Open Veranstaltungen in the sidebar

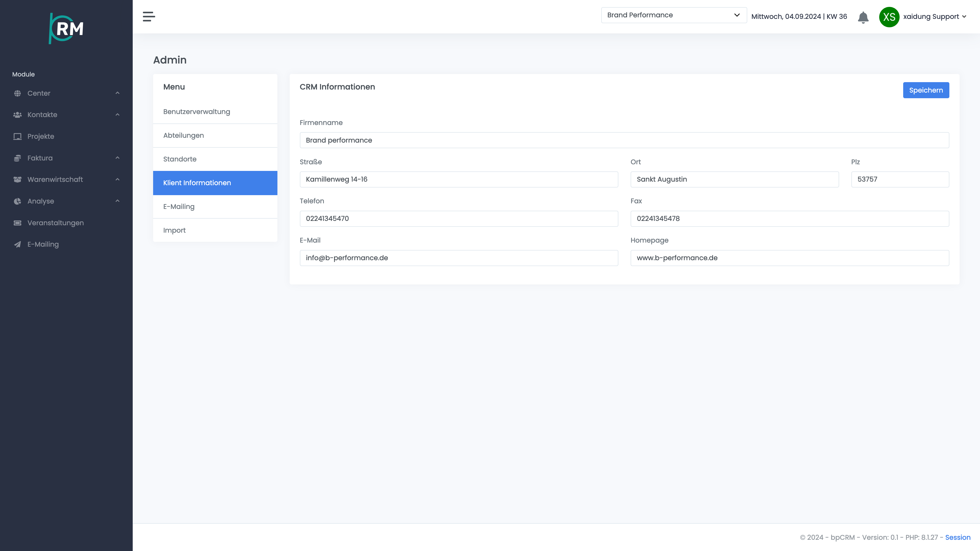click(66, 223)
